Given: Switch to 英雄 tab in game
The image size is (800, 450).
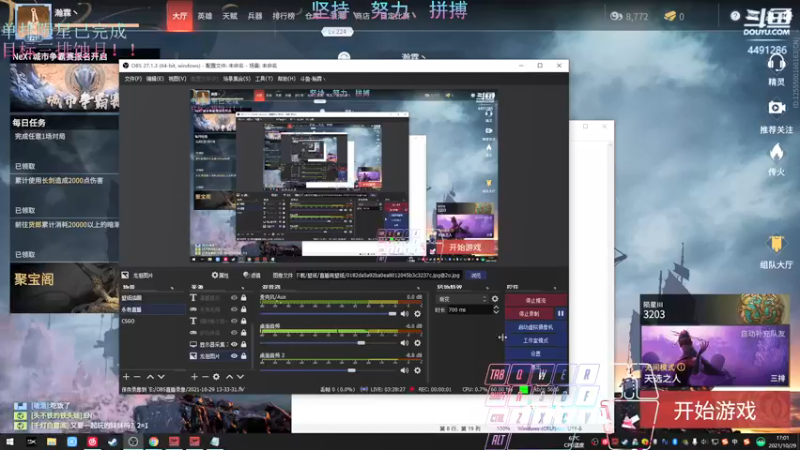Looking at the screenshot, I should (205, 16).
